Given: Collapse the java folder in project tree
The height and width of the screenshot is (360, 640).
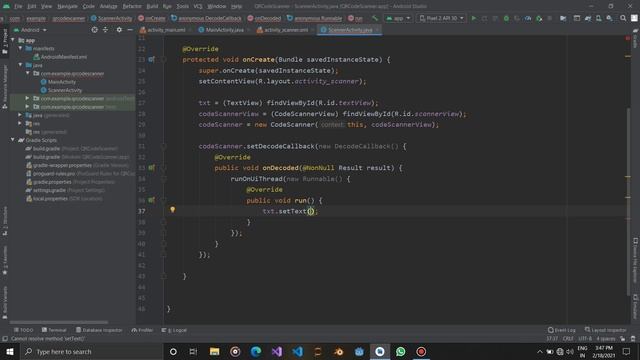Looking at the screenshot, I should [x=20, y=65].
